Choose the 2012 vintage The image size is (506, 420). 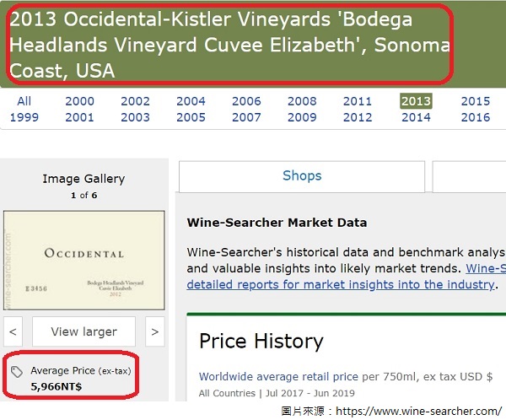358,117
